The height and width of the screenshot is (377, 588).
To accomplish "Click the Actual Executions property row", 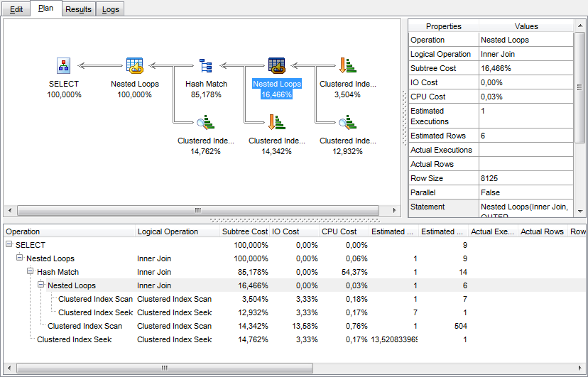I will (x=491, y=150).
